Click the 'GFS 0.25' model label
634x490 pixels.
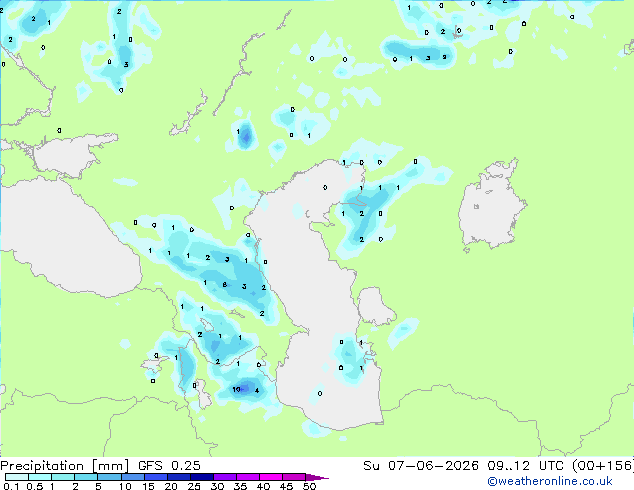point(169,466)
